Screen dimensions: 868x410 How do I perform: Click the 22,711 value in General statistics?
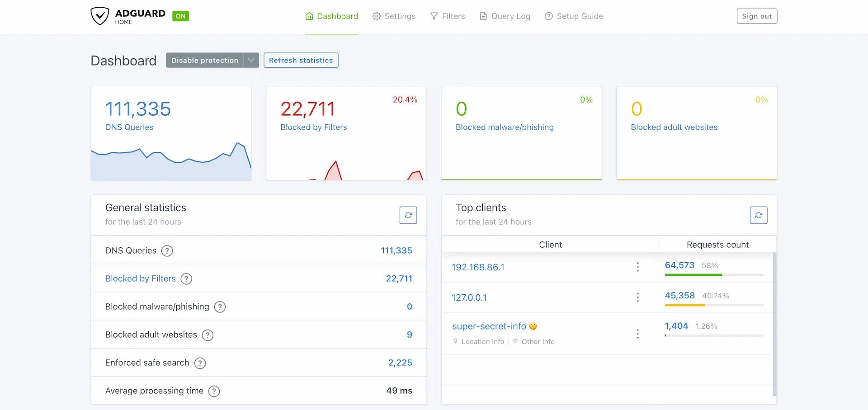point(399,278)
